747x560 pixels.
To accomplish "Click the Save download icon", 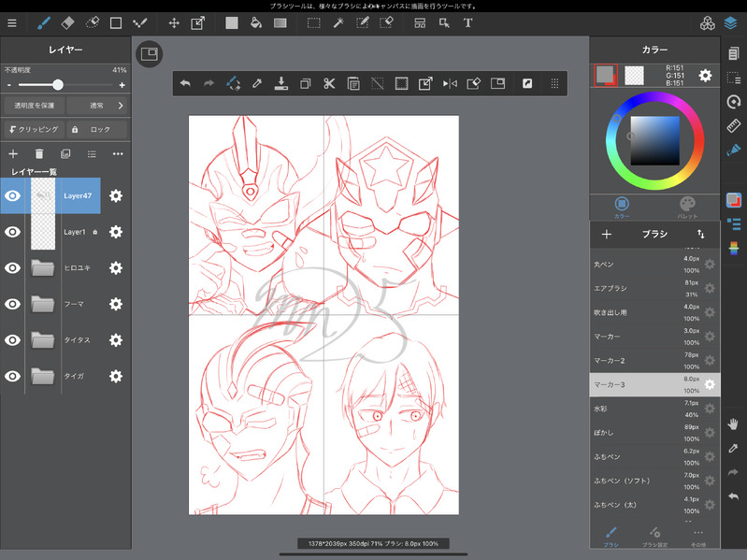I will pos(281,84).
